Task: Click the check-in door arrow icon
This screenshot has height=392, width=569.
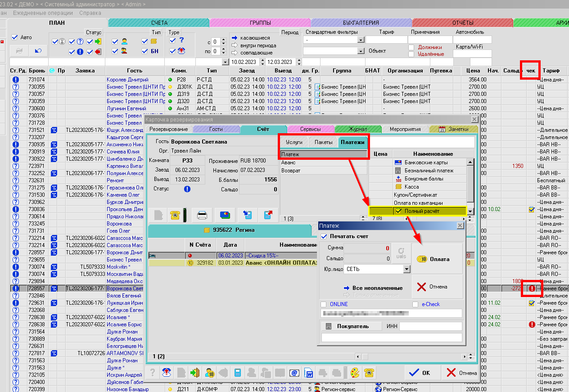Action: [x=195, y=373]
